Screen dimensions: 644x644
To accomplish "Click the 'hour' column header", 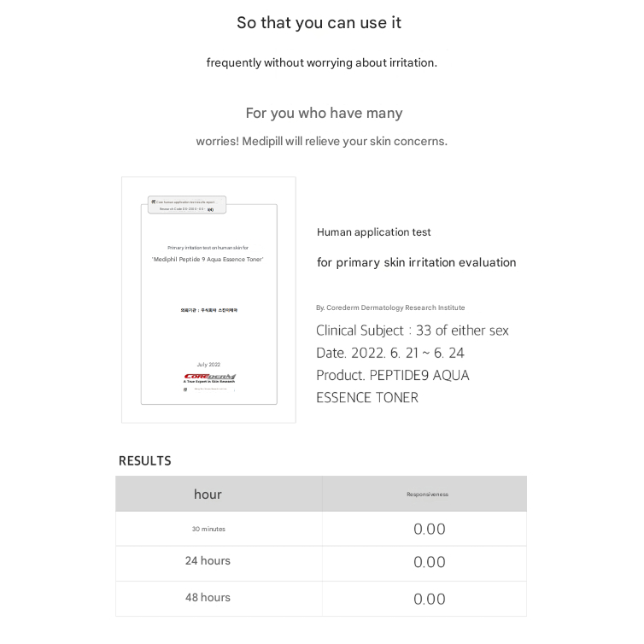I will pos(208,494).
